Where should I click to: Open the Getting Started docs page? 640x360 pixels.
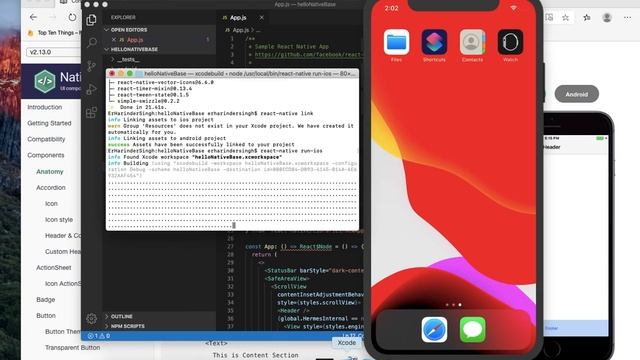coord(49,123)
